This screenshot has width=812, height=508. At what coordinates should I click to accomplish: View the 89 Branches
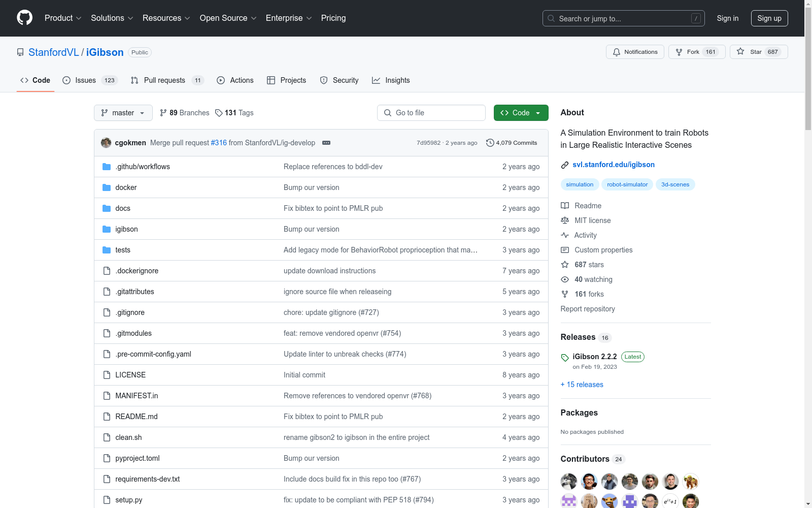tap(184, 113)
